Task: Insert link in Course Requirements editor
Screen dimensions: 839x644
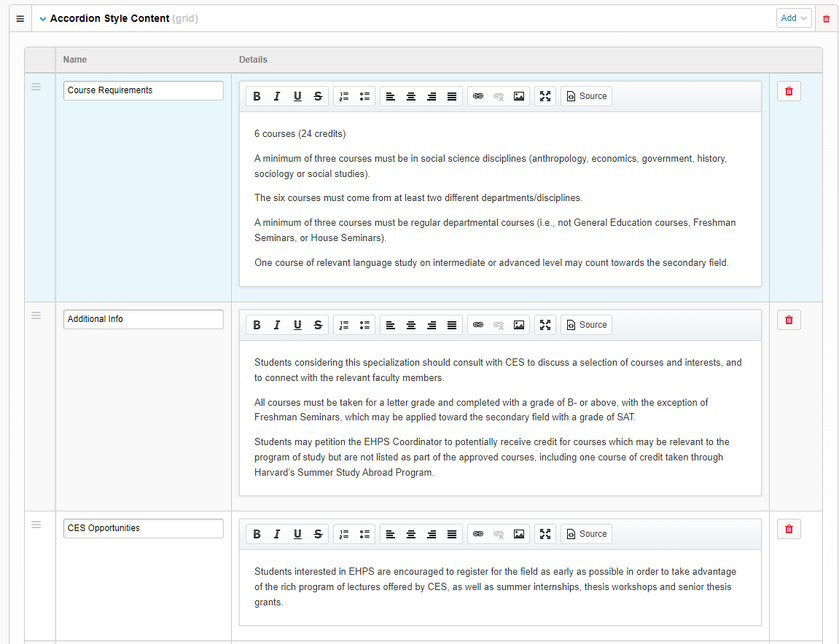Action: [x=478, y=96]
